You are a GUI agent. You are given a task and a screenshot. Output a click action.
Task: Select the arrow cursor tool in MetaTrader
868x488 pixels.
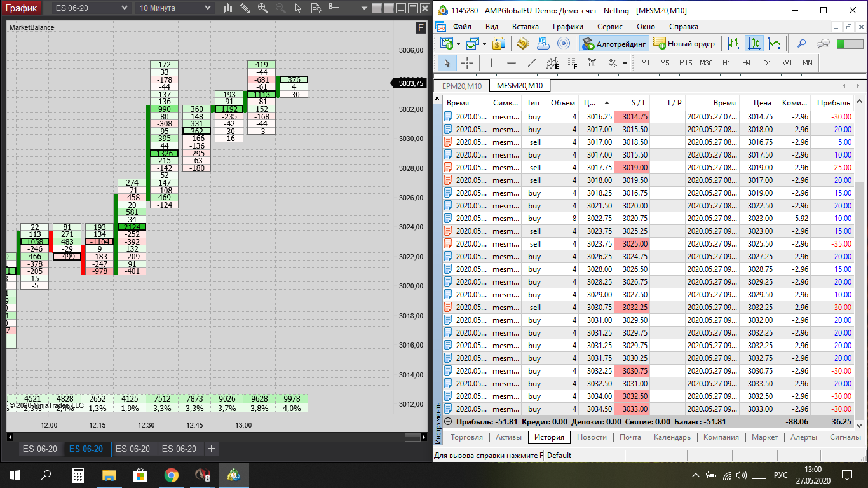pyautogui.click(x=447, y=63)
